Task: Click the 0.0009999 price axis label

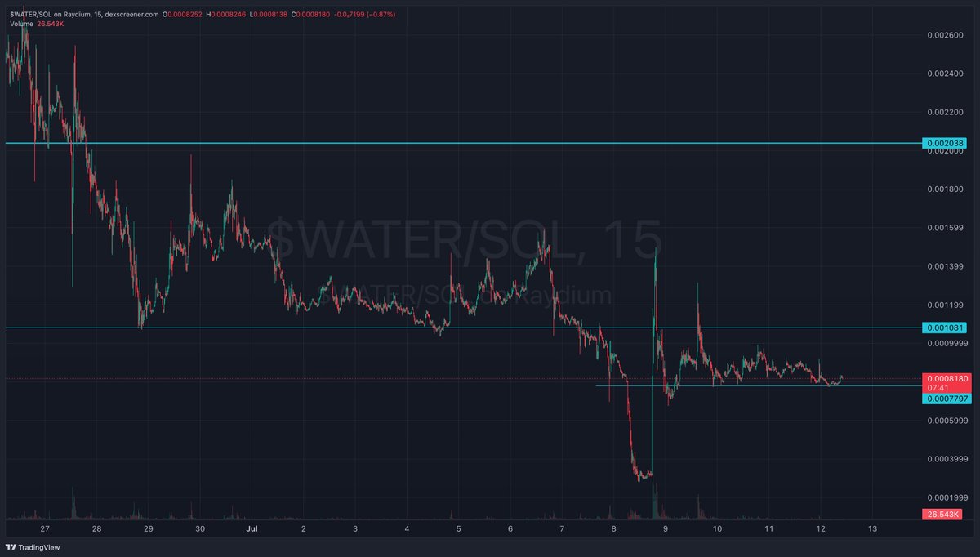Action: (947, 343)
